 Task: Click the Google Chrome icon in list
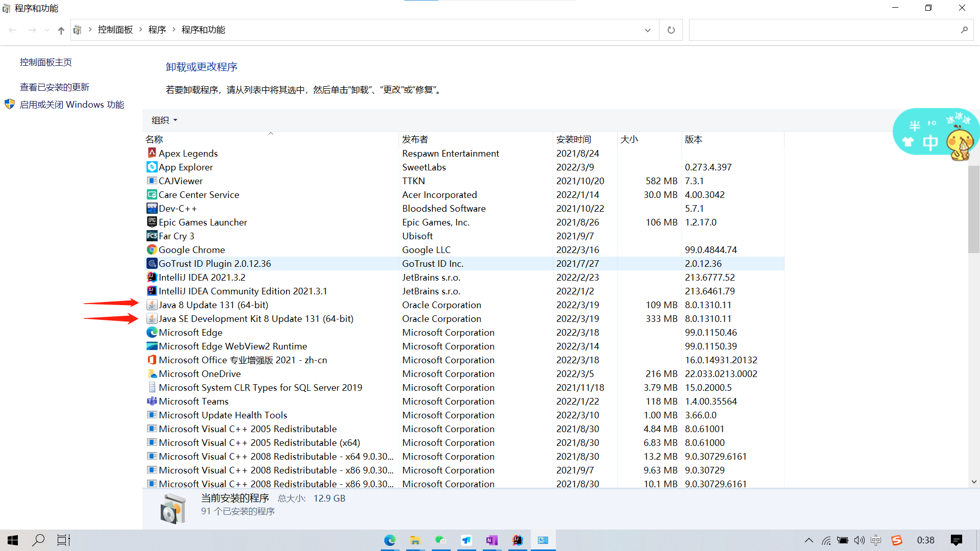point(152,249)
